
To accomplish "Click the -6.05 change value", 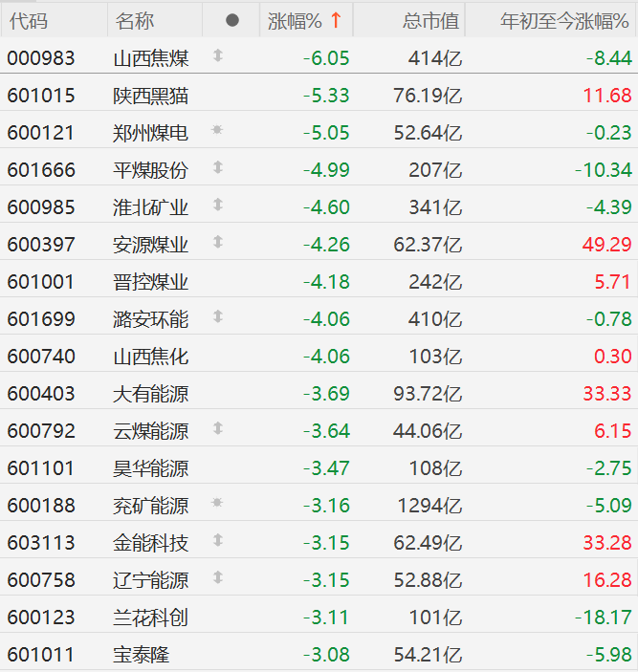I will [x=326, y=58].
